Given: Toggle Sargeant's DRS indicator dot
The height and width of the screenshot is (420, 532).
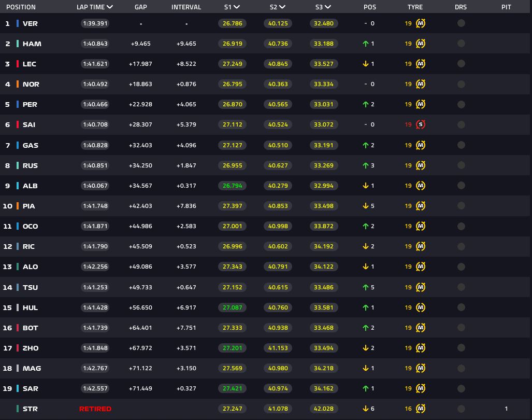Looking at the screenshot, I should [461, 388].
